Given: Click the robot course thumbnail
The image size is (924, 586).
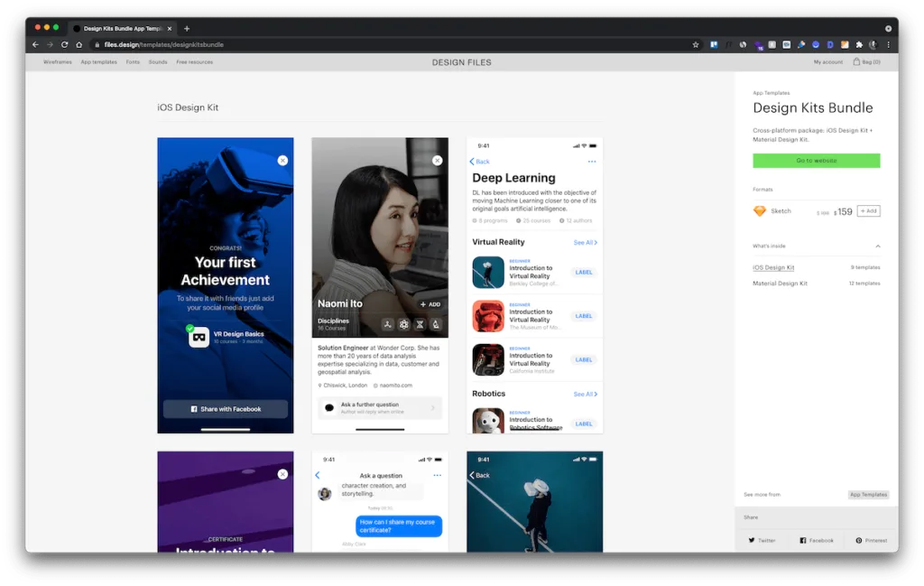Looking at the screenshot, I should coord(488,421).
